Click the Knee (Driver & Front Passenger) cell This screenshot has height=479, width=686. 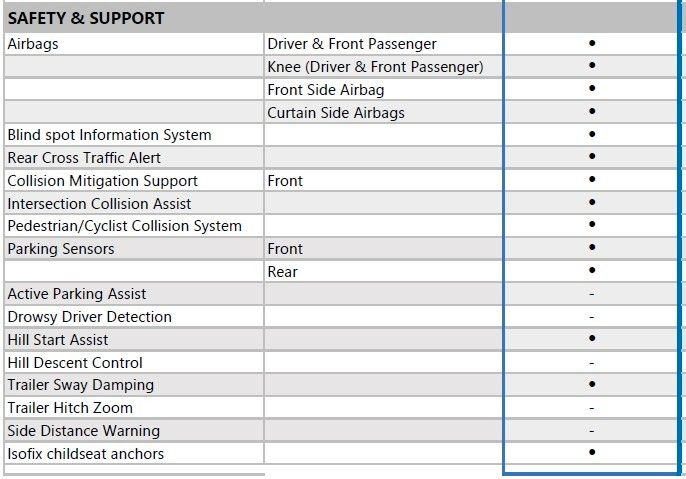[375, 67]
